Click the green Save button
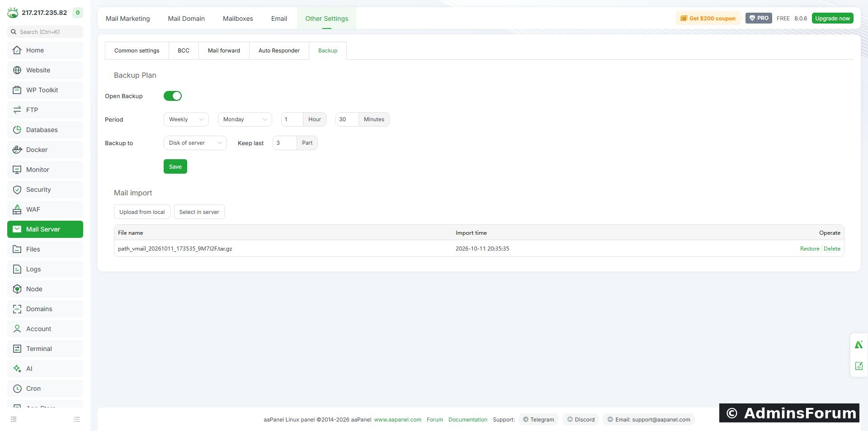 (175, 166)
